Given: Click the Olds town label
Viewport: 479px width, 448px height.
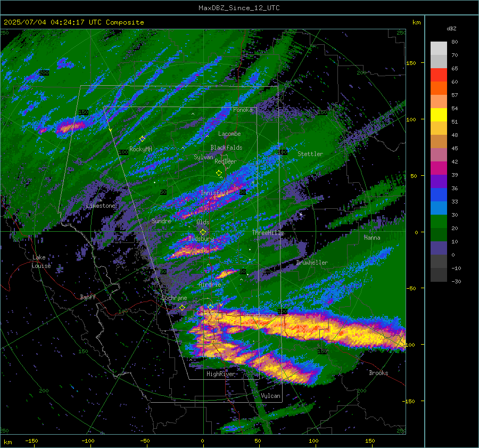Looking at the screenshot, I should click(x=203, y=222).
